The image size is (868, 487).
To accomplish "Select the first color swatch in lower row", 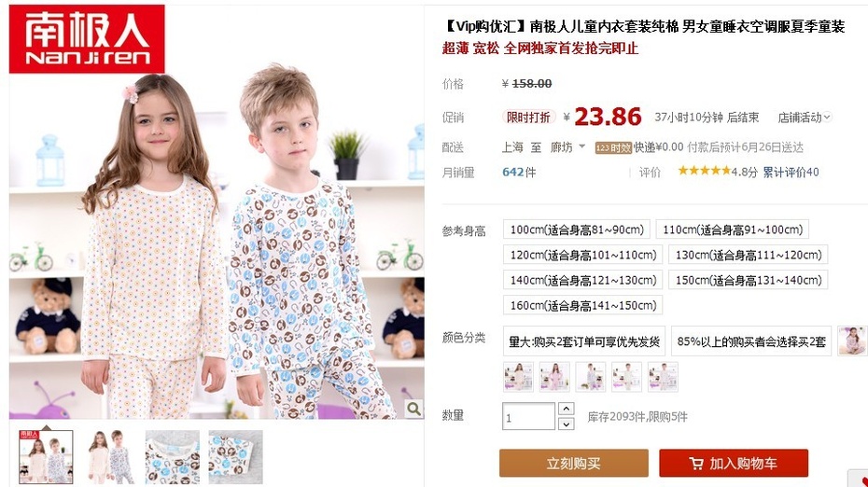I will pos(519,377).
